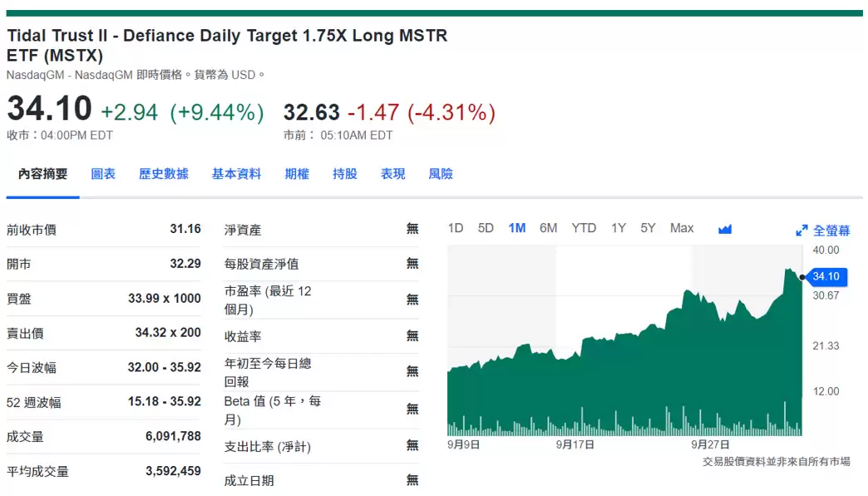Select the 5Y chart range
Screen dimensions: 868x496
click(648, 228)
